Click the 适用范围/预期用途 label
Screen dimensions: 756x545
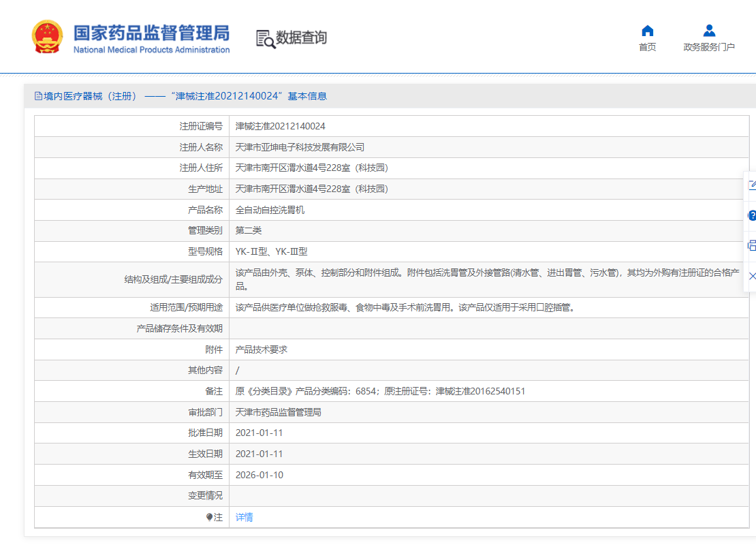186,307
